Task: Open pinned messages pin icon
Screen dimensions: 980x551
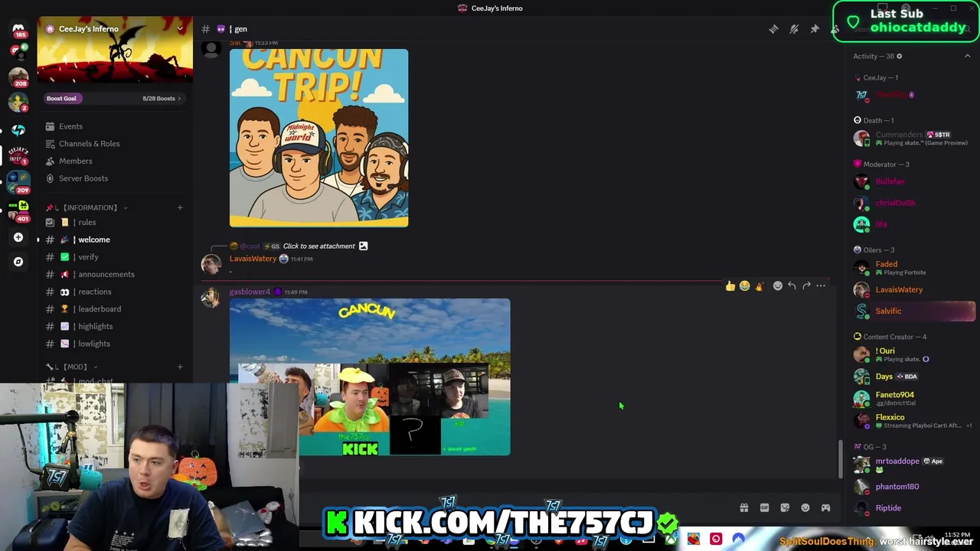Action: 815,29
